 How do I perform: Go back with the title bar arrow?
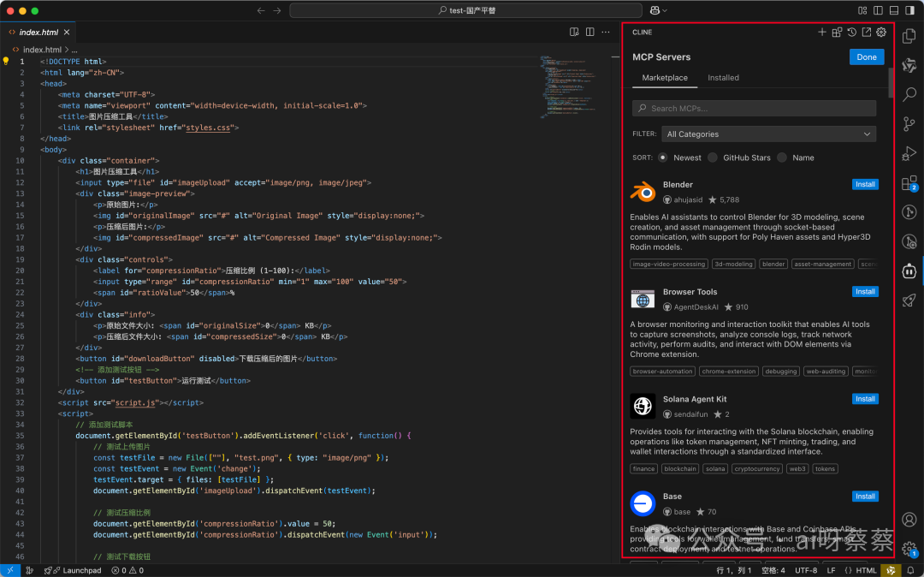point(261,10)
